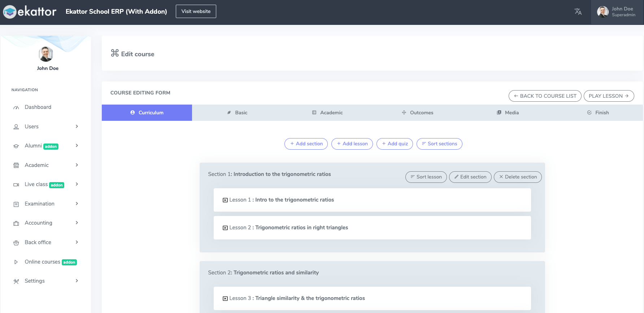The image size is (644, 313).
Task: Click the Live class camera icon
Action: click(16, 185)
